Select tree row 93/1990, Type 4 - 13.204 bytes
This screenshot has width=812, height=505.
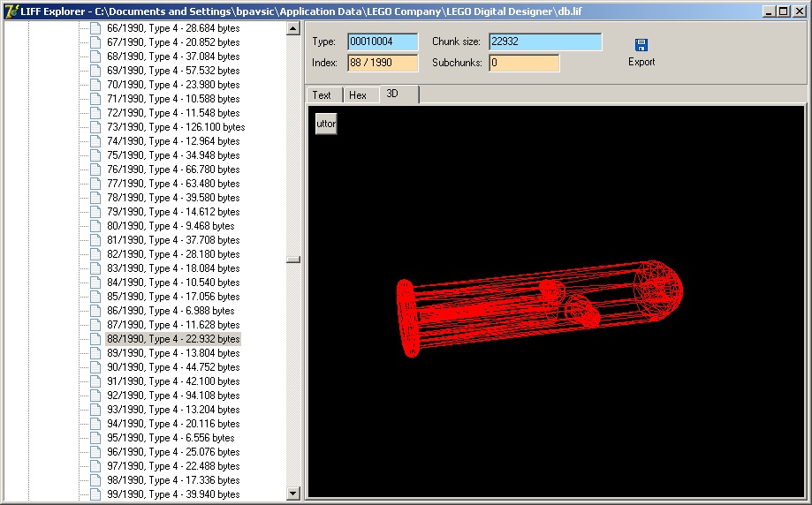[173, 410]
